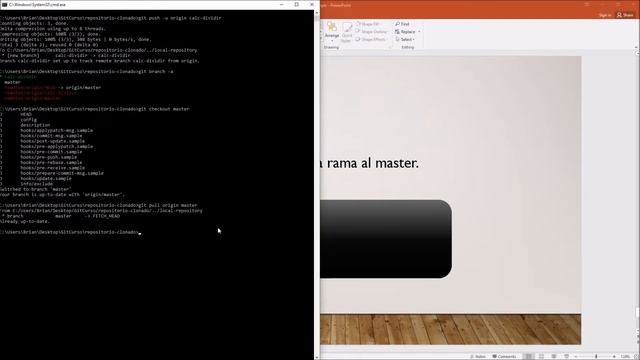Open the Shape Outline menu in PowerPoint

click(x=372, y=32)
